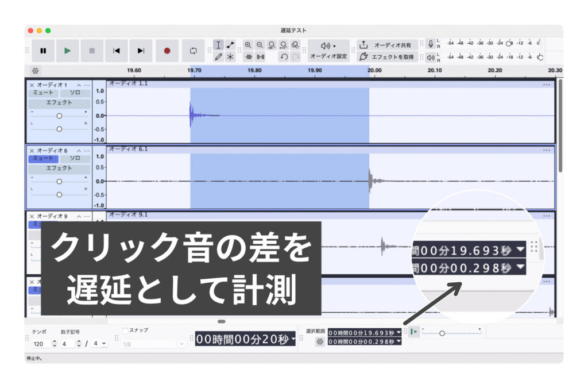Select the Selection tool in the toolbar

(x=219, y=45)
